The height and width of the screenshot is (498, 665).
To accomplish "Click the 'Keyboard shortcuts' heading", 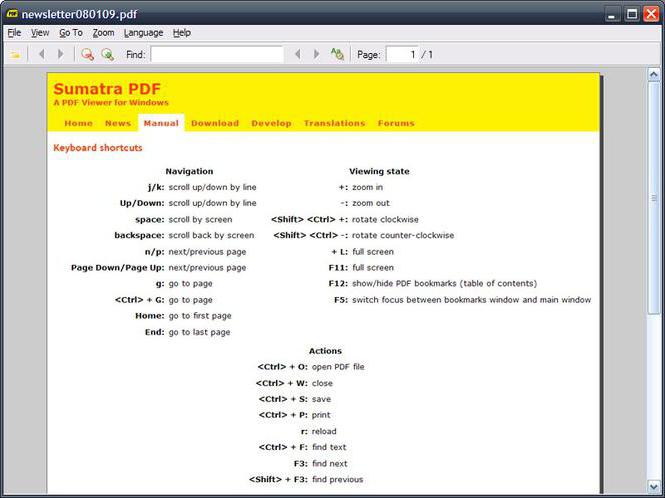I will click(98, 148).
